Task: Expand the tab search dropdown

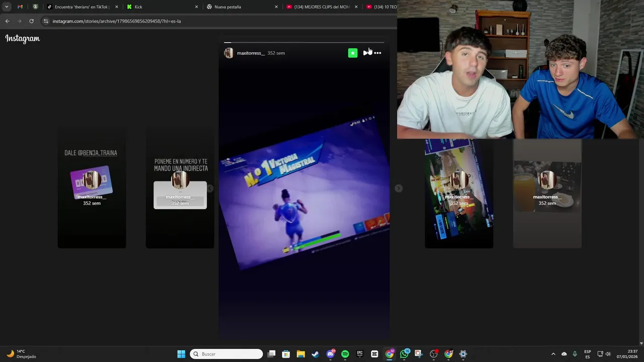Action: click(6, 7)
